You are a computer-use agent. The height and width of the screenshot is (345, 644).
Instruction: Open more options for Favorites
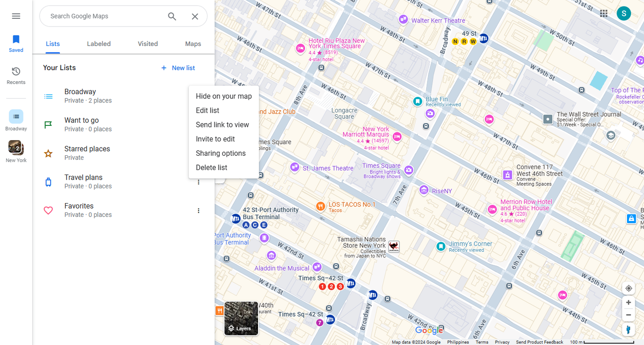tap(199, 211)
